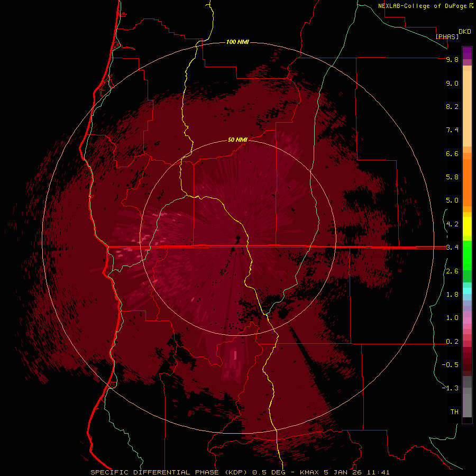Click the NEXLAB-College of DuPage label
Image resolution: width=476 pixels, height=476 pixels.
[422, 6]
